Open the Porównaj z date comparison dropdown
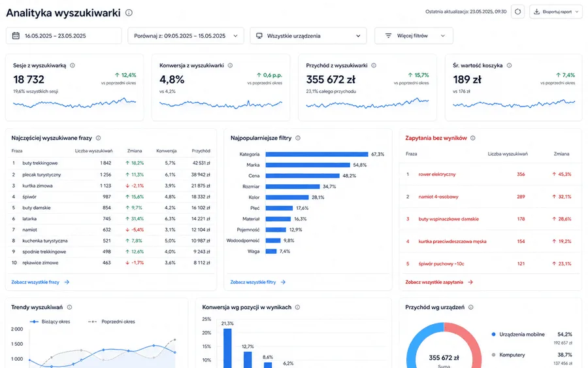Viewport: 588px width, 368px height. click(x=186, y=36)
